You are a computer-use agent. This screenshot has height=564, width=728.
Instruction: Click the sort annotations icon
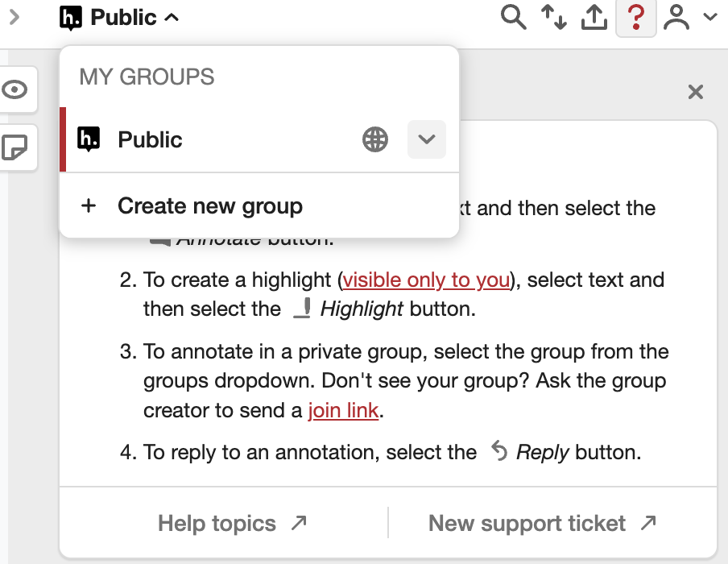(553, 17)
